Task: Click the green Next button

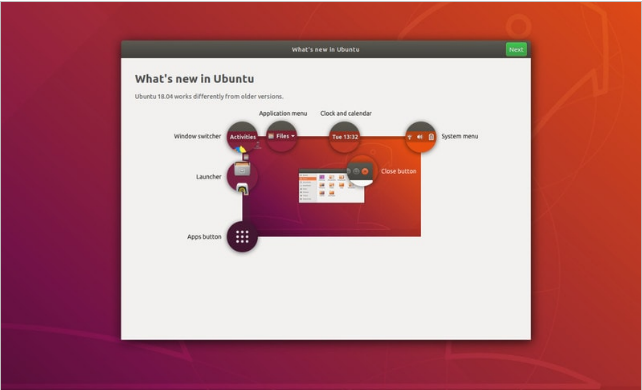Action: [516, 50]
